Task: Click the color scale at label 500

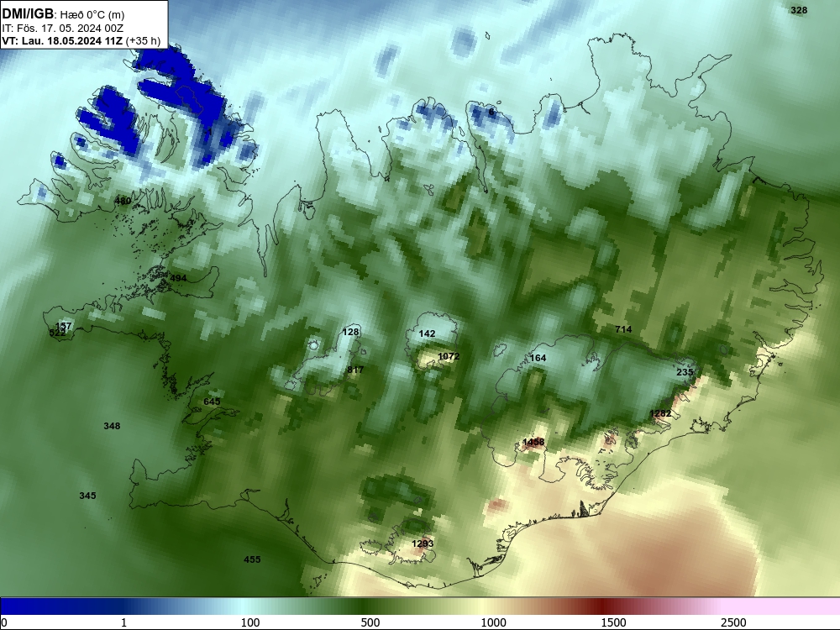Action: coord(370,622)
